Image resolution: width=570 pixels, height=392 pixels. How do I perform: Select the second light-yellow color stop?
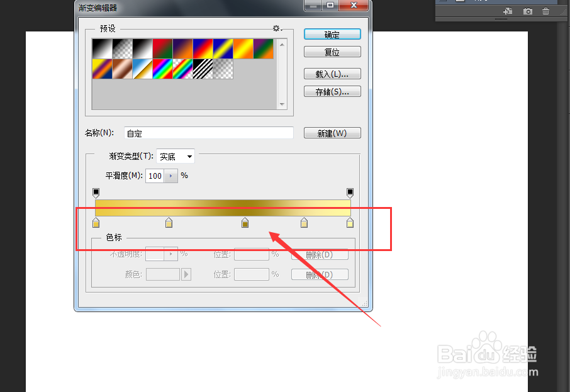169,223
